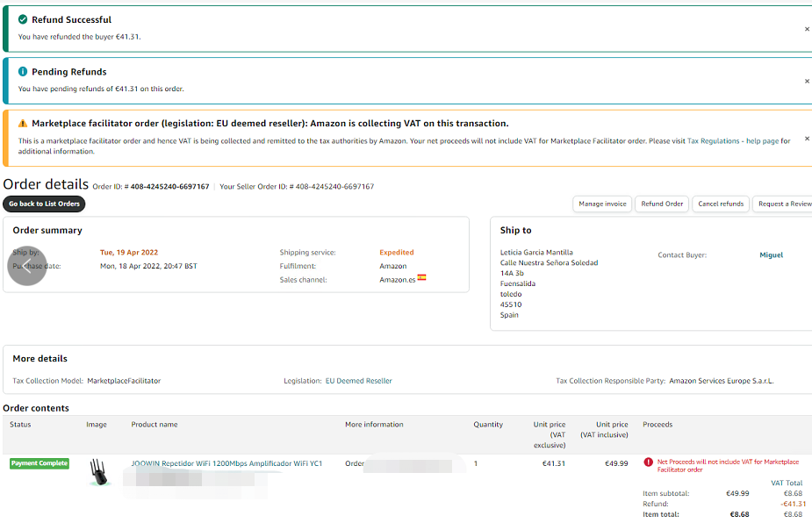Contact buyer Miguel
The image size is (812, 523).
click(771, 255)
